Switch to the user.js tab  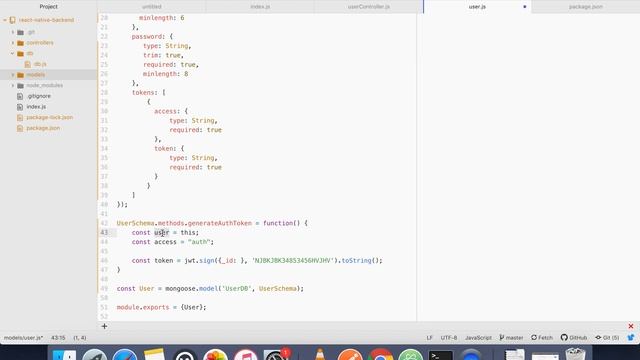(477, 7)
